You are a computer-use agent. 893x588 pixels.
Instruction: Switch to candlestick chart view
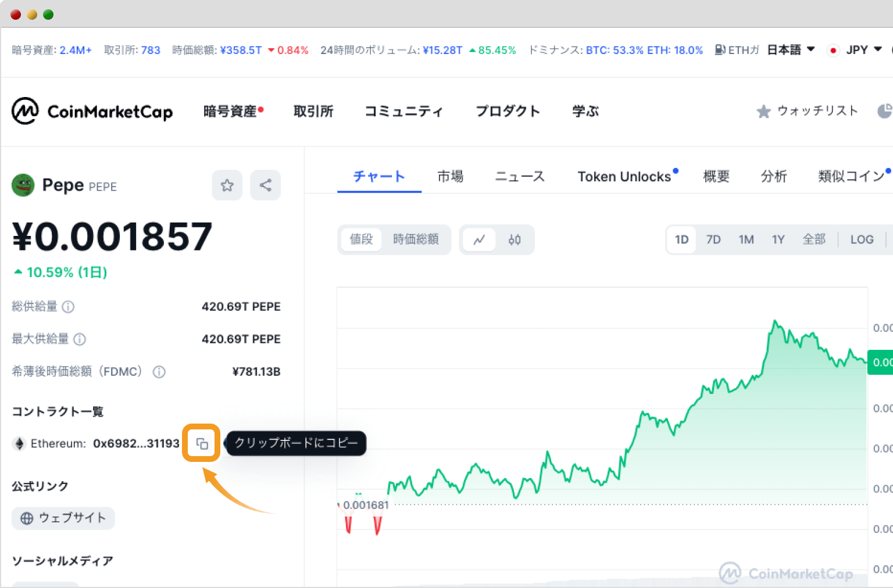pos(515,239)
